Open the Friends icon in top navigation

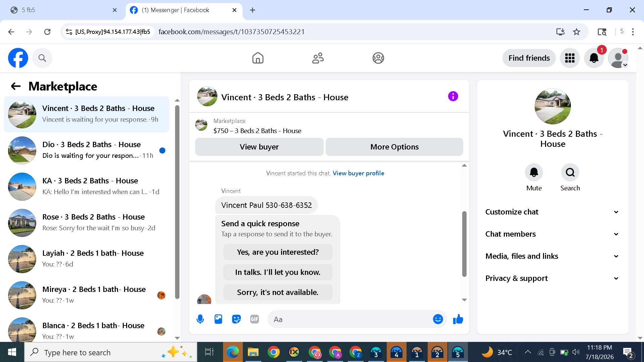coord(318,58)
